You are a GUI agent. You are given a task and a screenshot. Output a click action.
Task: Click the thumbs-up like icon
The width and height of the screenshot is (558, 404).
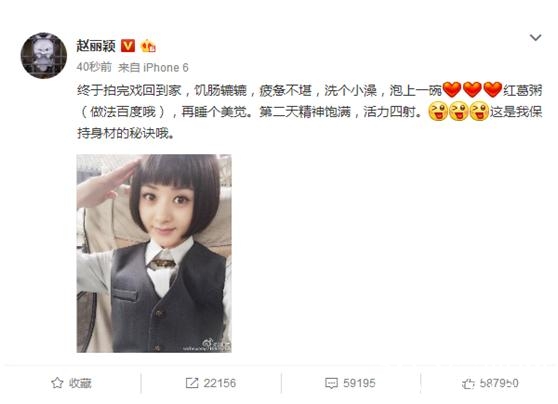pos(468,383)
